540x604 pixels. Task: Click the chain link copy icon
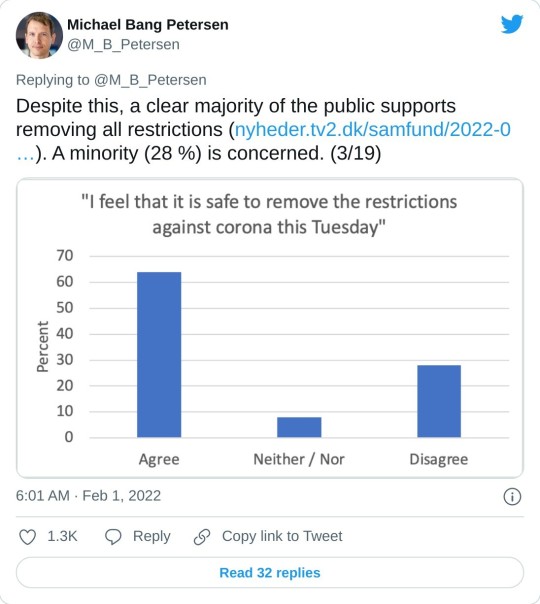pyautogui.click(x=202, y=537)
